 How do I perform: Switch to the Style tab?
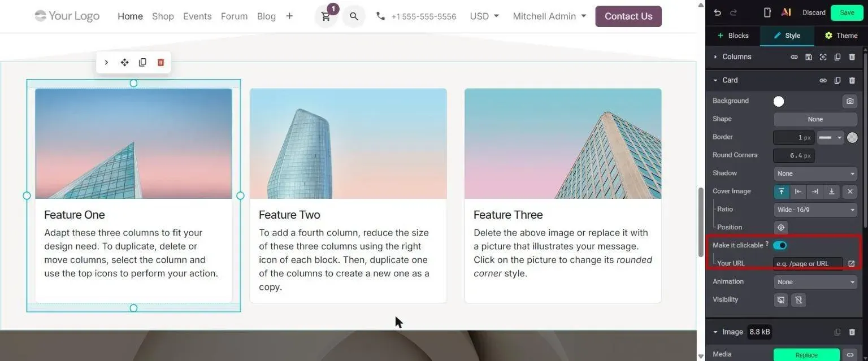coord(787,36)
